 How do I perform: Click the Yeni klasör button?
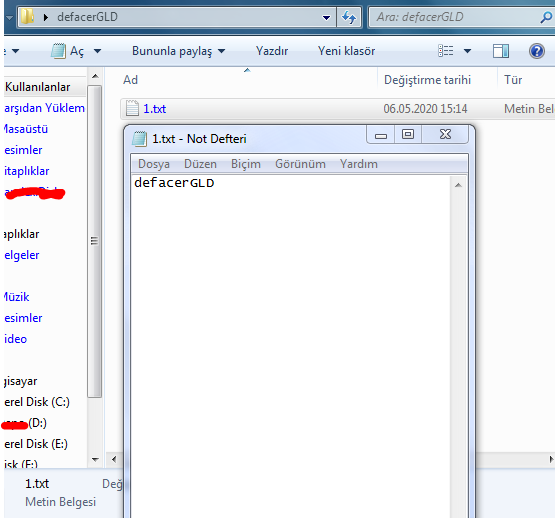(x=346, y=51)
